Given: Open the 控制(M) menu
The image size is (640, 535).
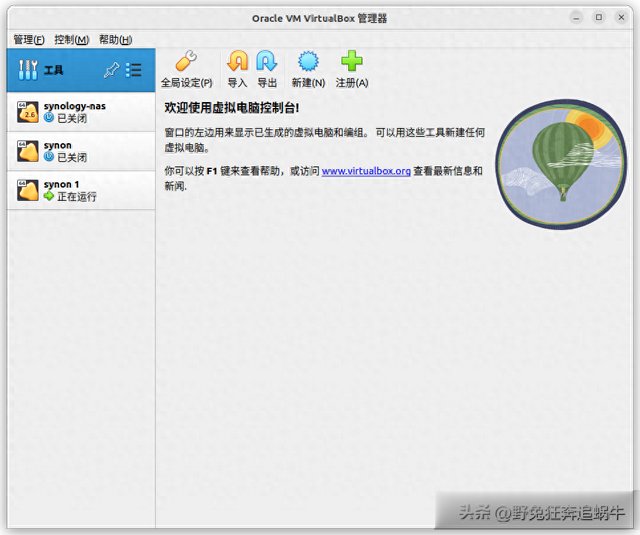Looking at the screenshot, I should point(72,40).
